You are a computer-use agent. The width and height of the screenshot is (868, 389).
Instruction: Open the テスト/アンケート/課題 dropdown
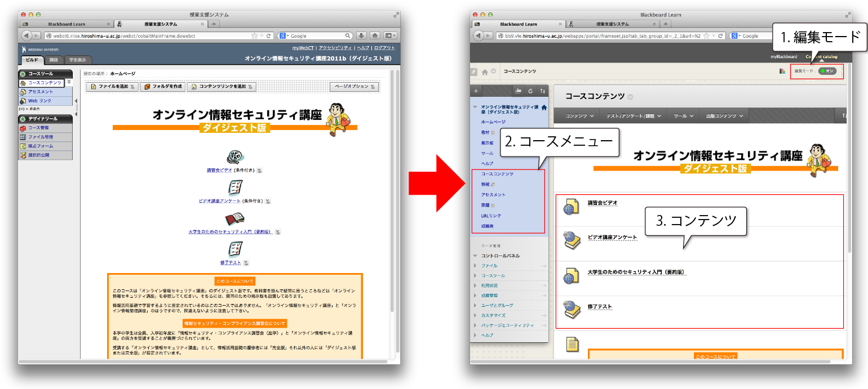(x=633, y=116)
